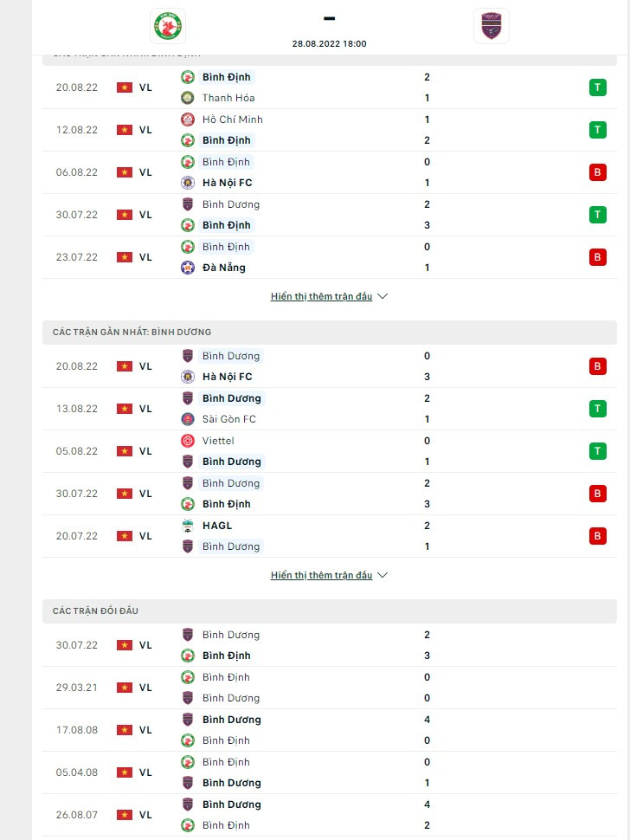630x840 pixels.
Task: Click green T badge for Viettel match
Action: (x=597, y=451)
